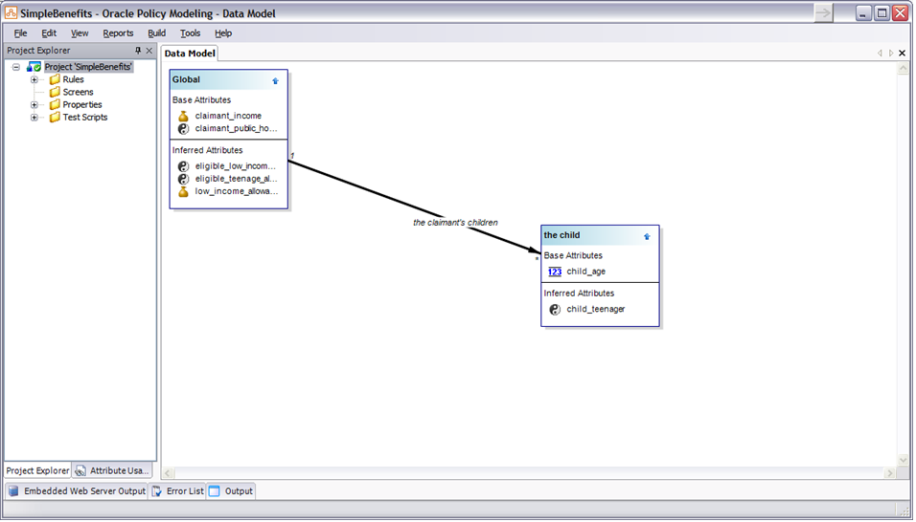Click the SimpleBenefits project icon

pyautogui.click(x=34, y=67)
